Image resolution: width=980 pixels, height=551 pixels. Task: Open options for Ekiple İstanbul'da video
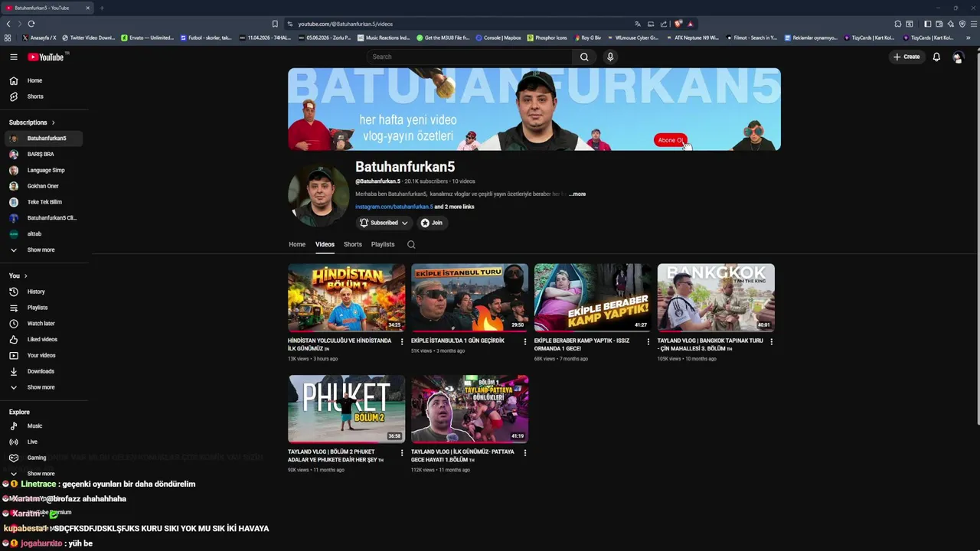click(525, 341)
